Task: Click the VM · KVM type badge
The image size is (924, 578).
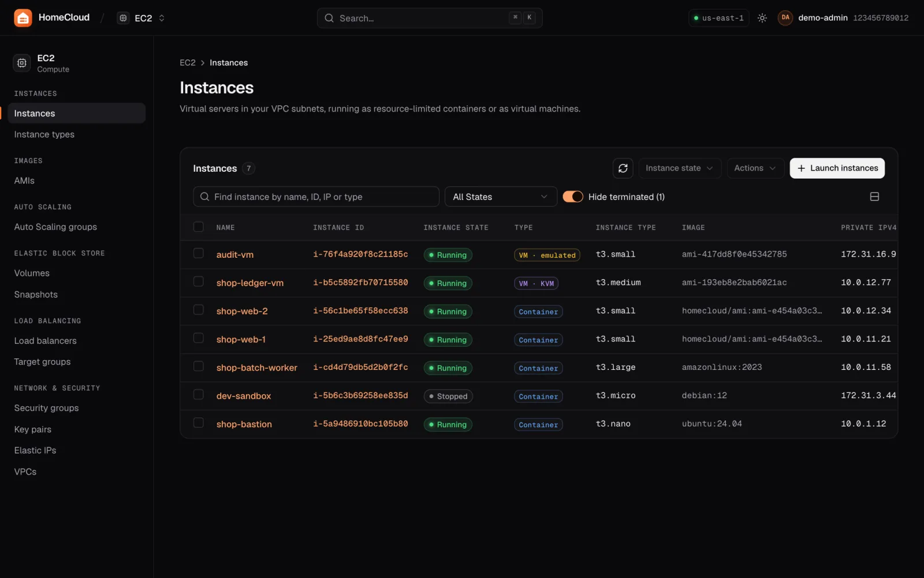Action: [536, 283]
